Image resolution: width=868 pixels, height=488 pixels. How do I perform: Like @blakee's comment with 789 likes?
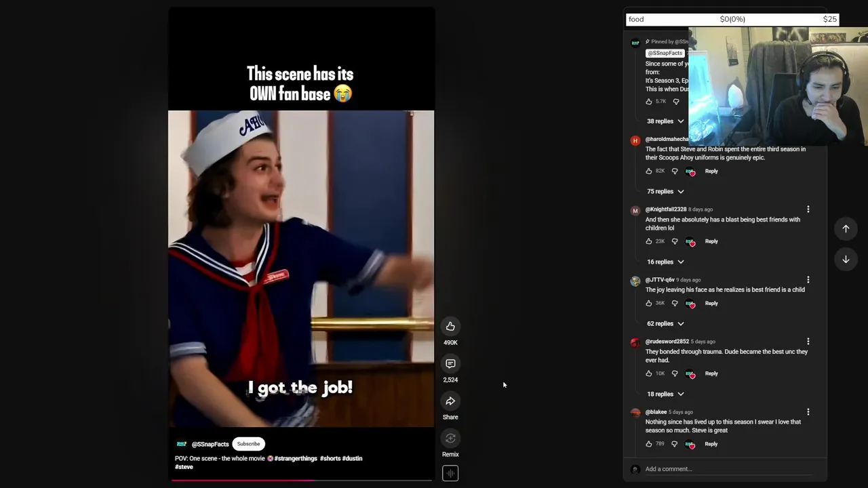[649, 444]
